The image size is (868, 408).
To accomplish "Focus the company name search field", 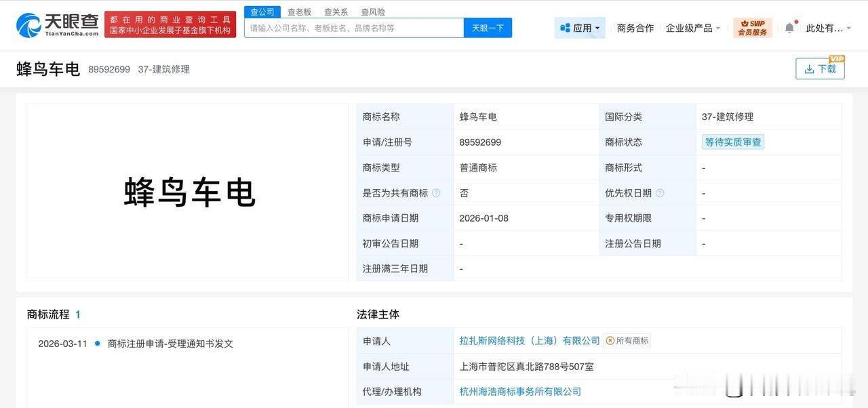I will click(x=354, y=28).
